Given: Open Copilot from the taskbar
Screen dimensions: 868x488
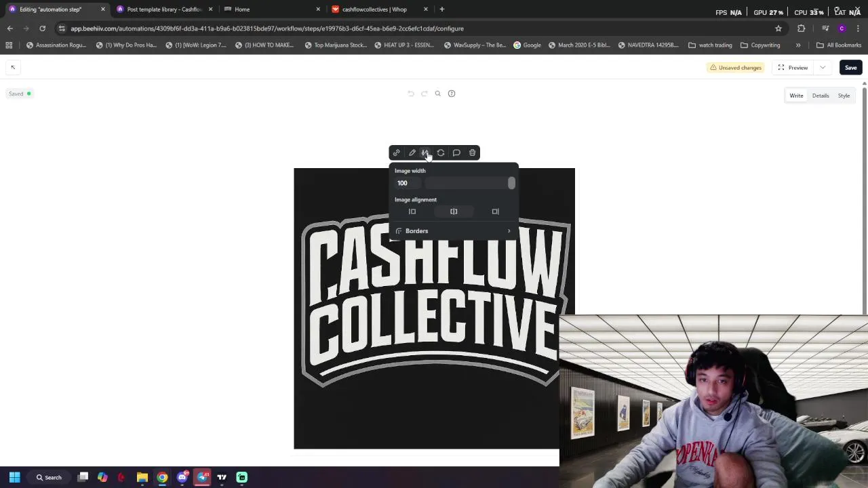Looking at the screenshot, I should 102,477.
